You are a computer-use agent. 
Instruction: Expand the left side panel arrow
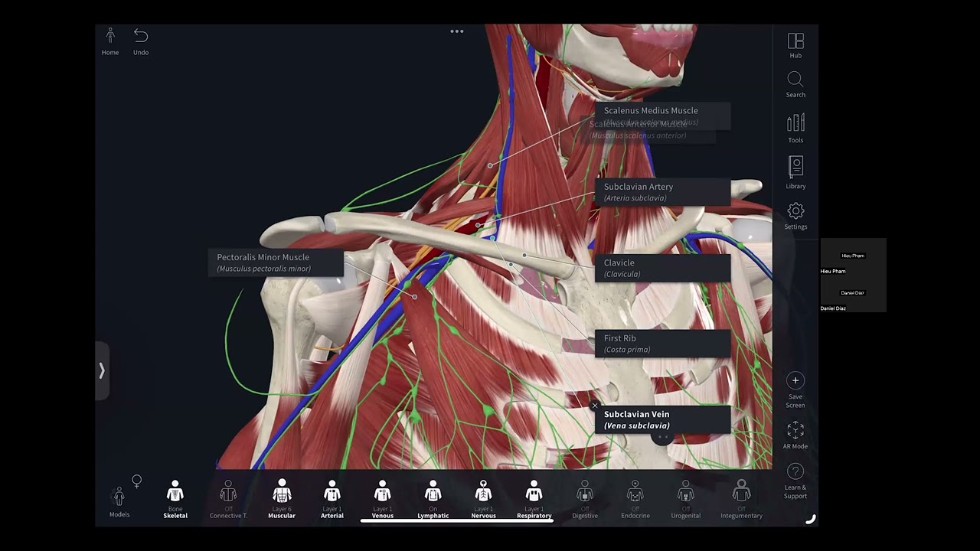tap(102, 370)
